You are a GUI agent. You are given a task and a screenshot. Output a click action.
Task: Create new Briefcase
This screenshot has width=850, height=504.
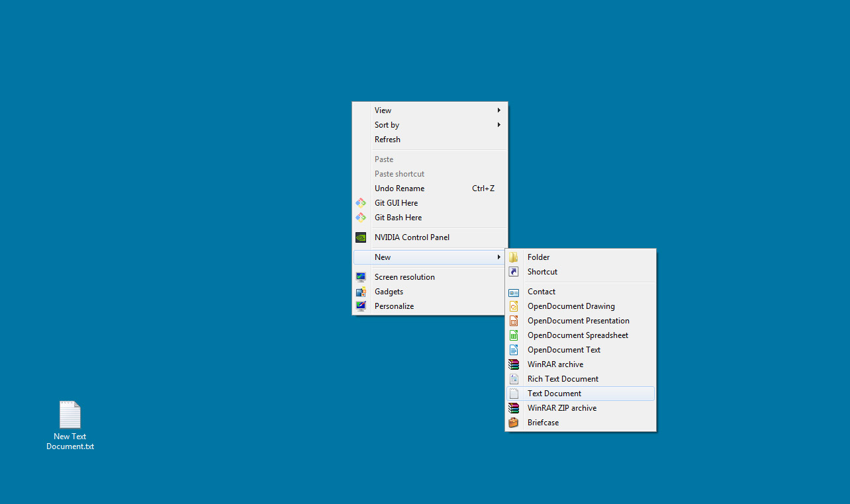tap(581, 423)
